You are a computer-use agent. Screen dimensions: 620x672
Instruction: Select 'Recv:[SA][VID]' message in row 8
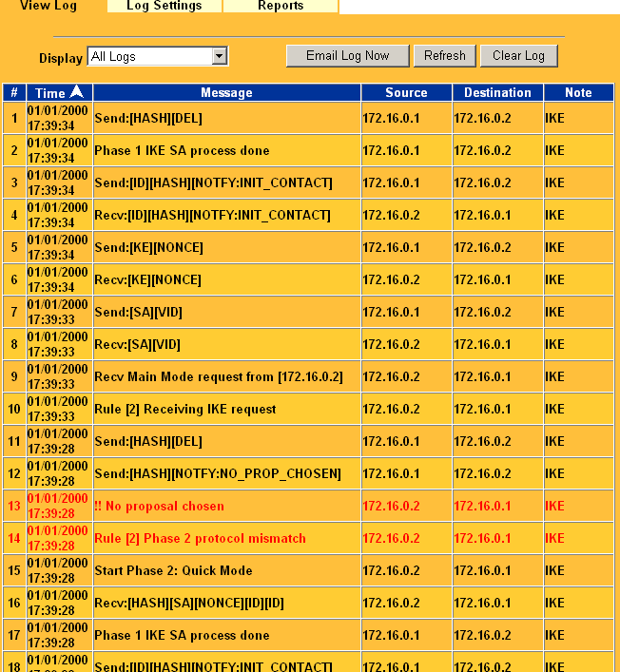(138, 345)
